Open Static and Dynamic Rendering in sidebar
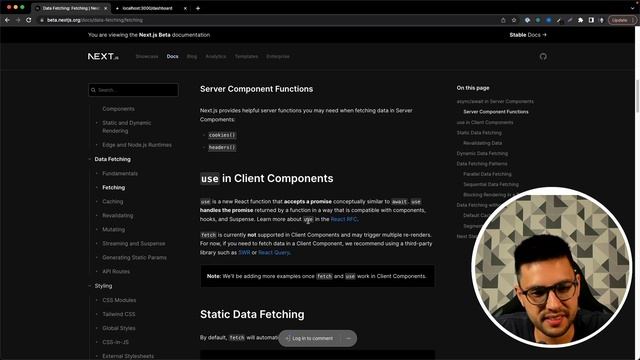This screenshot has height=360, width=640. coord(127,127)
